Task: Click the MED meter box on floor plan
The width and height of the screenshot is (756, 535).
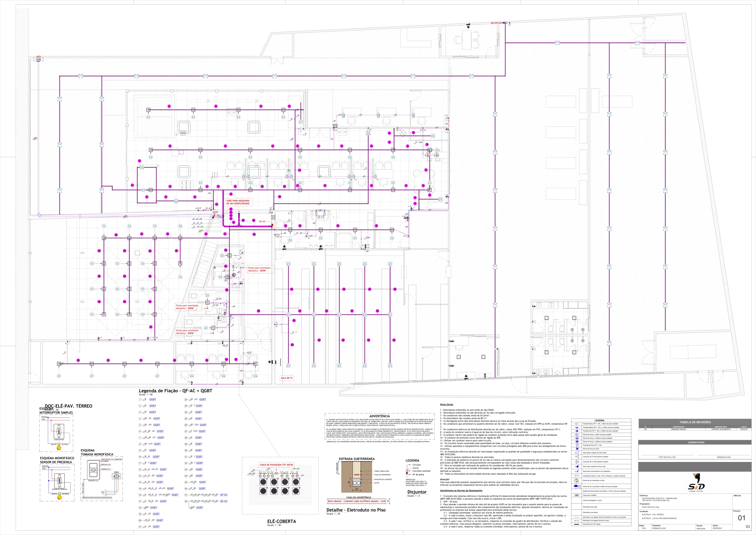Action: 38,59
